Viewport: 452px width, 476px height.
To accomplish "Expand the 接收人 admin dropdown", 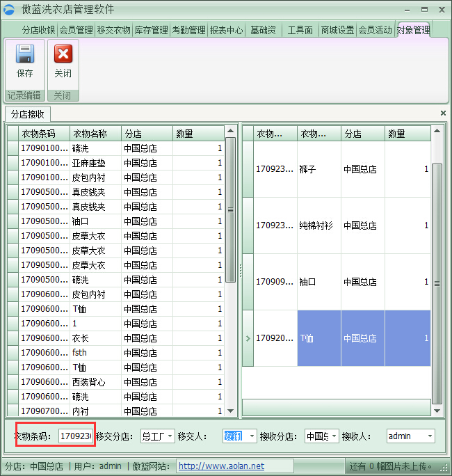I will (x=430, y=436).
